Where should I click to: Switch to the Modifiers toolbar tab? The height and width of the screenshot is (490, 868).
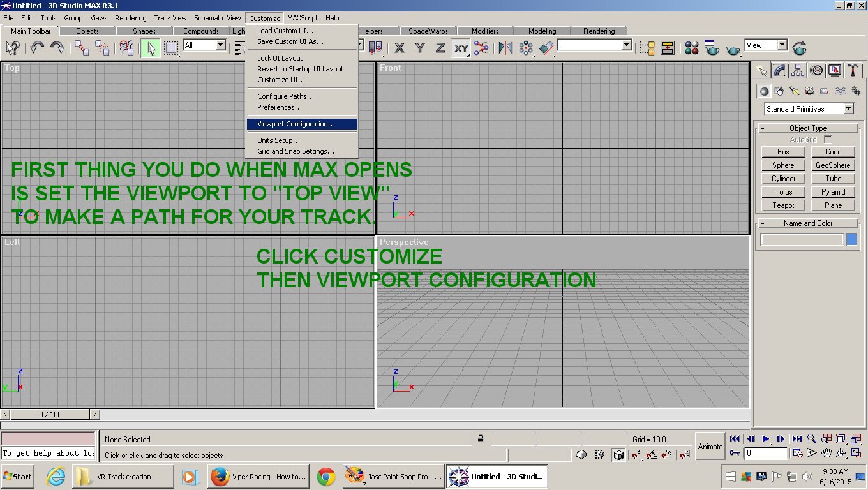point(485,31)
